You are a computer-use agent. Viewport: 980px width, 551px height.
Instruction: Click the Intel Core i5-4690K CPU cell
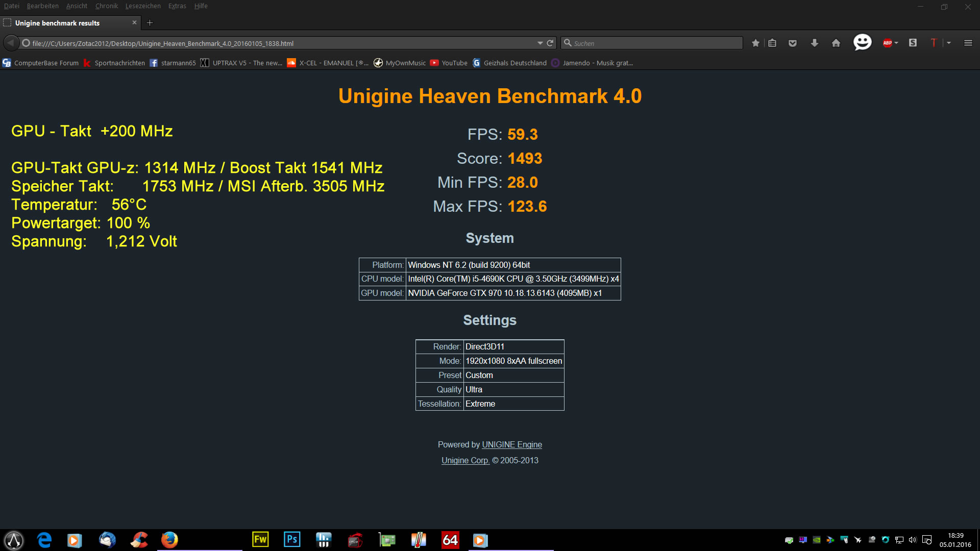click(x=513, y=279)
